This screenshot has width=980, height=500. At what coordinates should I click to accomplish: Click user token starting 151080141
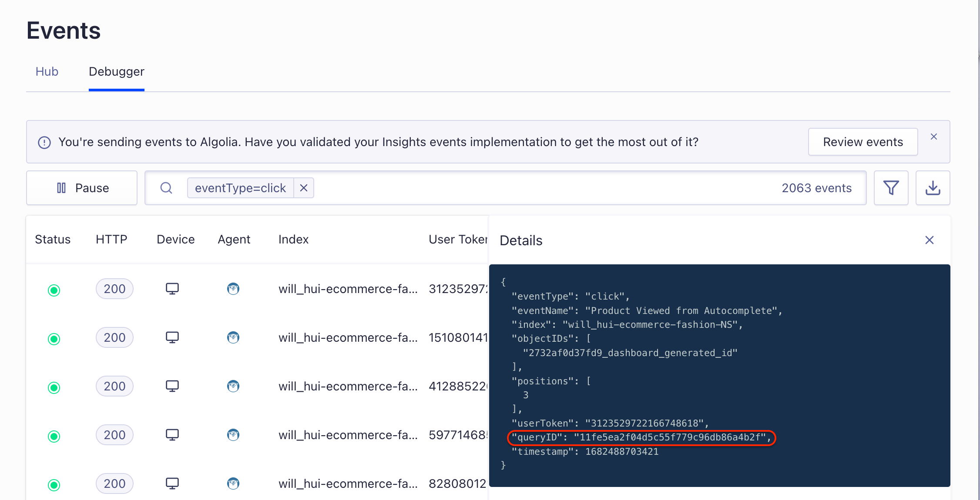click(x=458, y=337)
